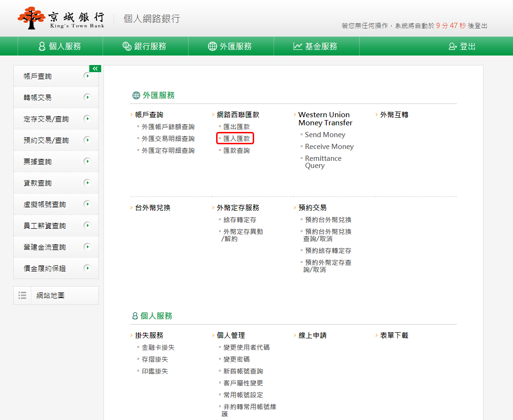
Task: Open 預約台外幣兌換查詢/取消 link
Action: (327, 235)
